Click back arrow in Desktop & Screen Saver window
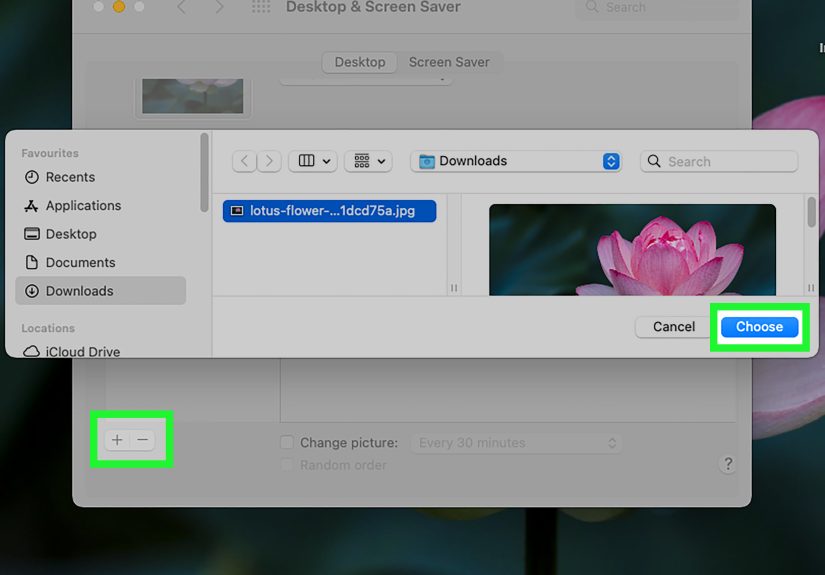Image resolution: width=825 pixels, height=575 pixels. 182,7
